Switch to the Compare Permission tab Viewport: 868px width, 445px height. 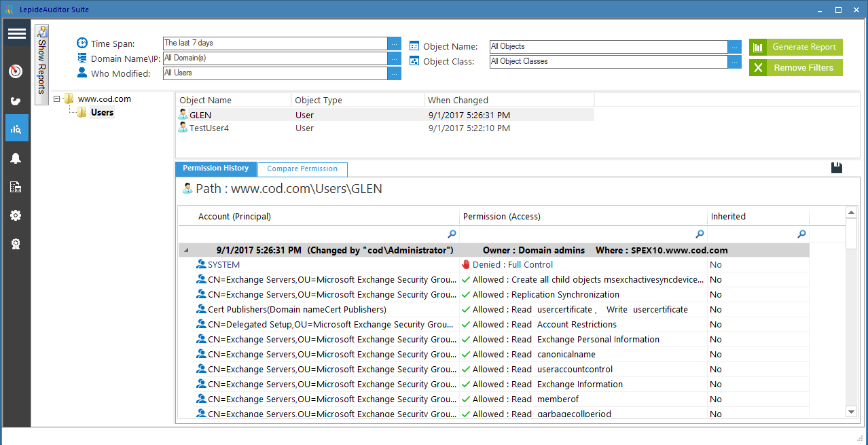point(302,169)
